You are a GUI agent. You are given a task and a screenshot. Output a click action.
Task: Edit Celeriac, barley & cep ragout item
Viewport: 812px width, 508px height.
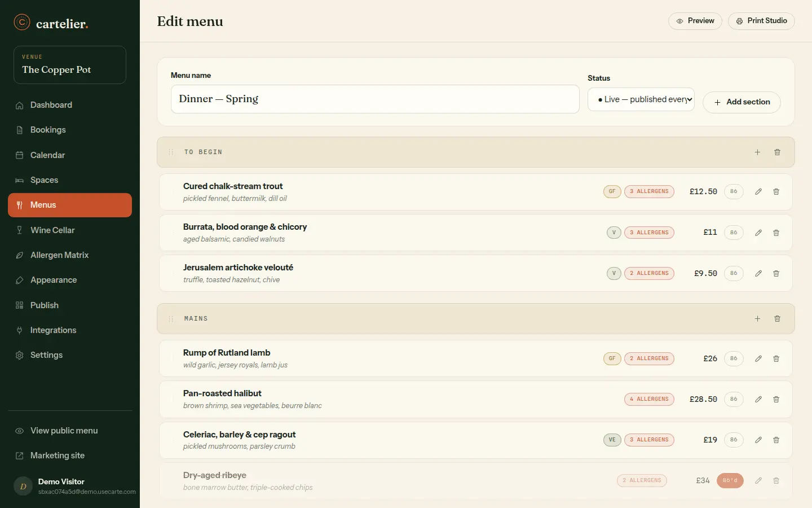(758, 440)
